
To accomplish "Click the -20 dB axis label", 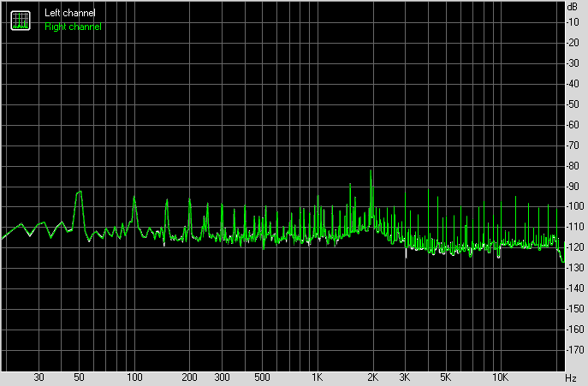I will tap(573, 43).
